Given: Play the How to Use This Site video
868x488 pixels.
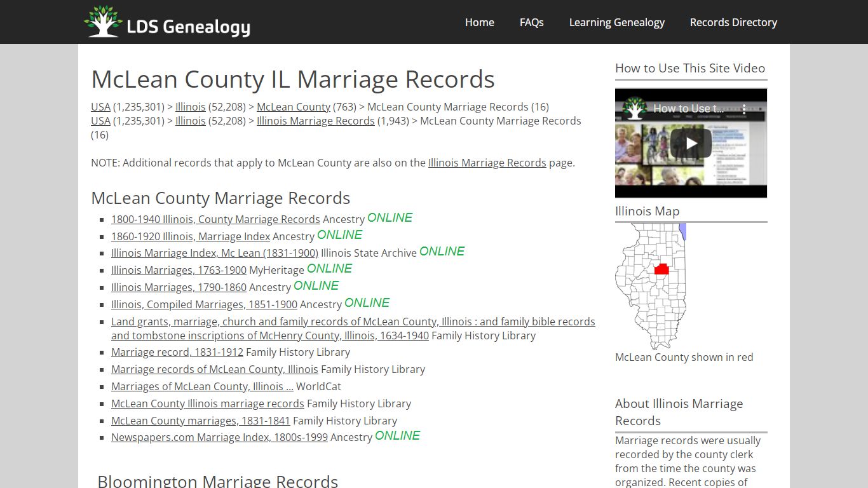Looking at the screenshot, I should coord(691,143).
